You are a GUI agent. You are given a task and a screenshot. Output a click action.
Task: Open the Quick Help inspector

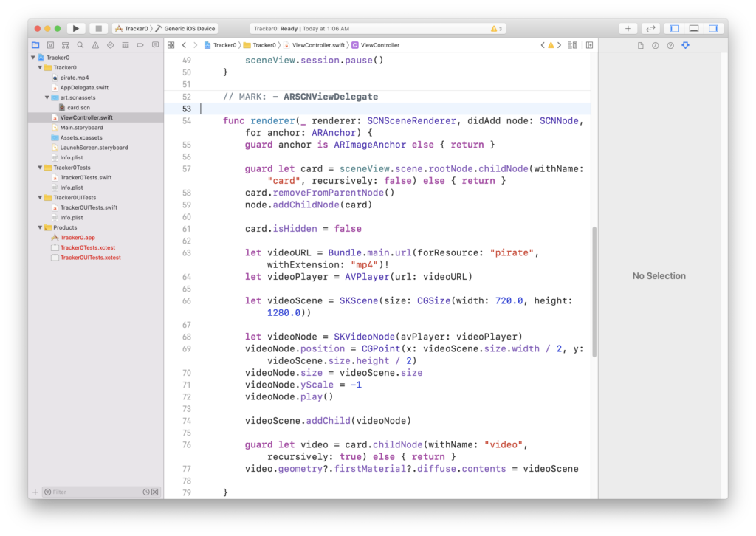[x=670, y=45]
